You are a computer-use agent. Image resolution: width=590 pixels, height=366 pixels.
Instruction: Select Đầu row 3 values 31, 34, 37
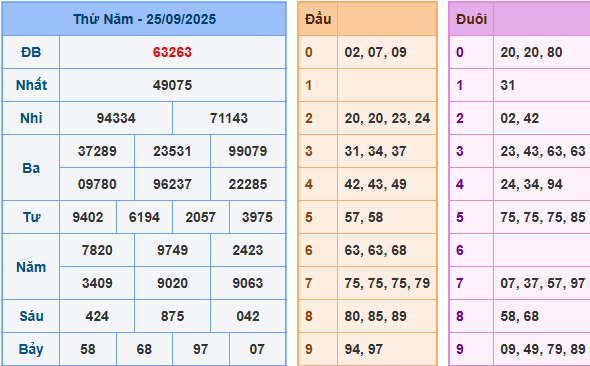tap(376, 151)
